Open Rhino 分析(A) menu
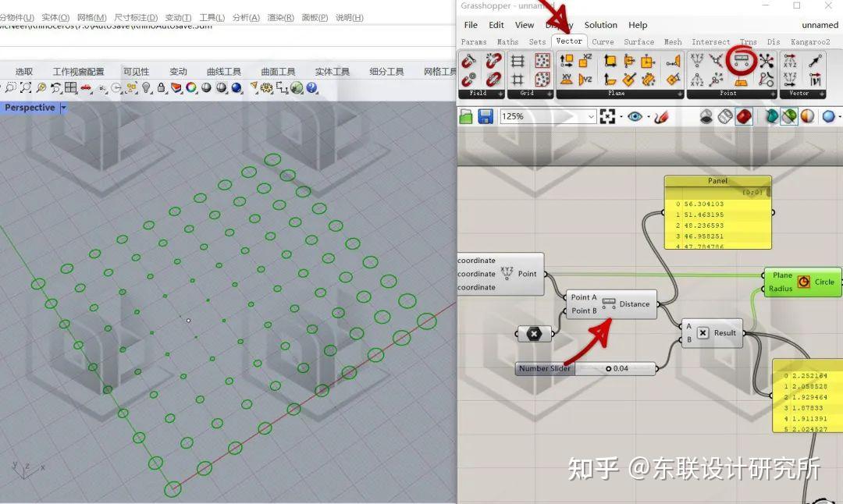843x504 pixels. click(x=246, y=18)
